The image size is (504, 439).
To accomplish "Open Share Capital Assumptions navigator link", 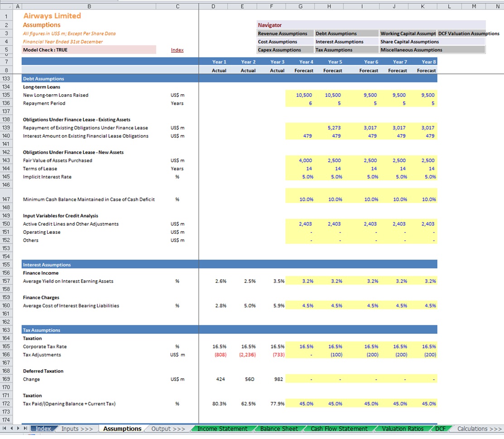I will tap(432, 42).
